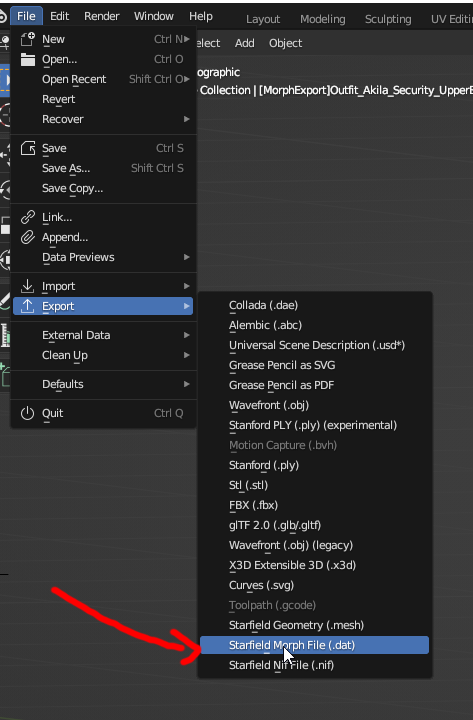Switch to the Layout workspace tab

tap(263, 19)
